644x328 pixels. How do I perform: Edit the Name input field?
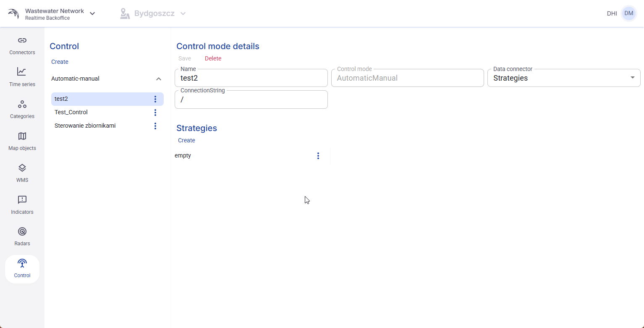point(251,78)
